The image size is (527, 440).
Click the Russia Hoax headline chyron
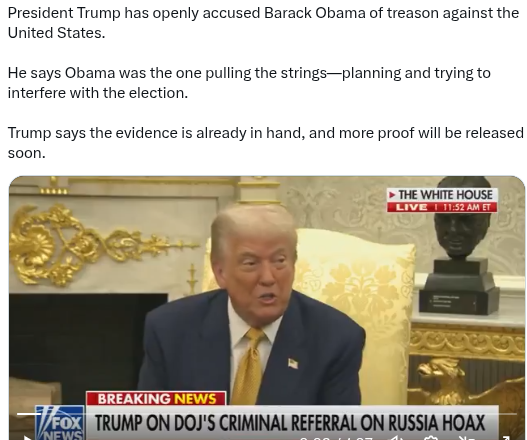pos(290,423)
